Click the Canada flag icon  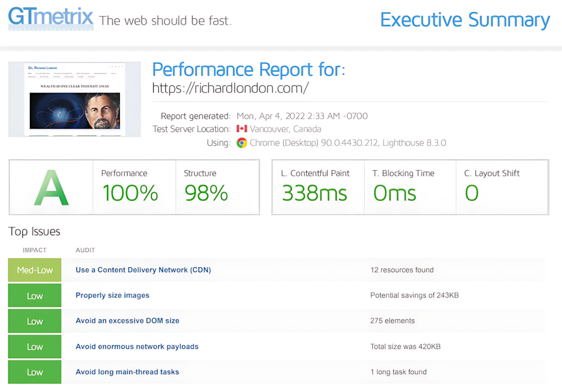[x=242, y=129]
